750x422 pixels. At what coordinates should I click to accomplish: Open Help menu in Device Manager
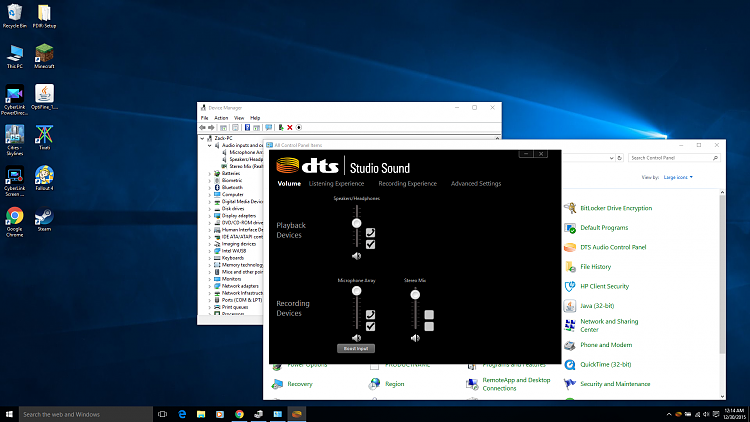coord(255,118)
